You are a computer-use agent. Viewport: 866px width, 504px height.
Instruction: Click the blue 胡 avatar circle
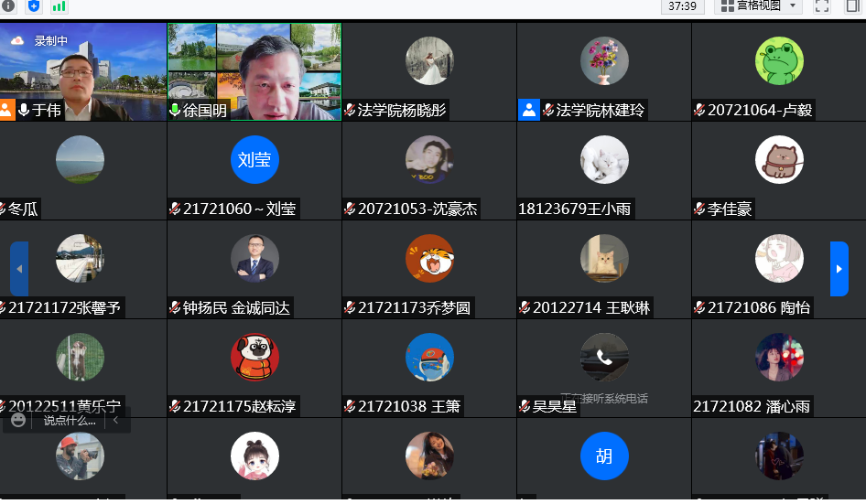click(604, 456)
